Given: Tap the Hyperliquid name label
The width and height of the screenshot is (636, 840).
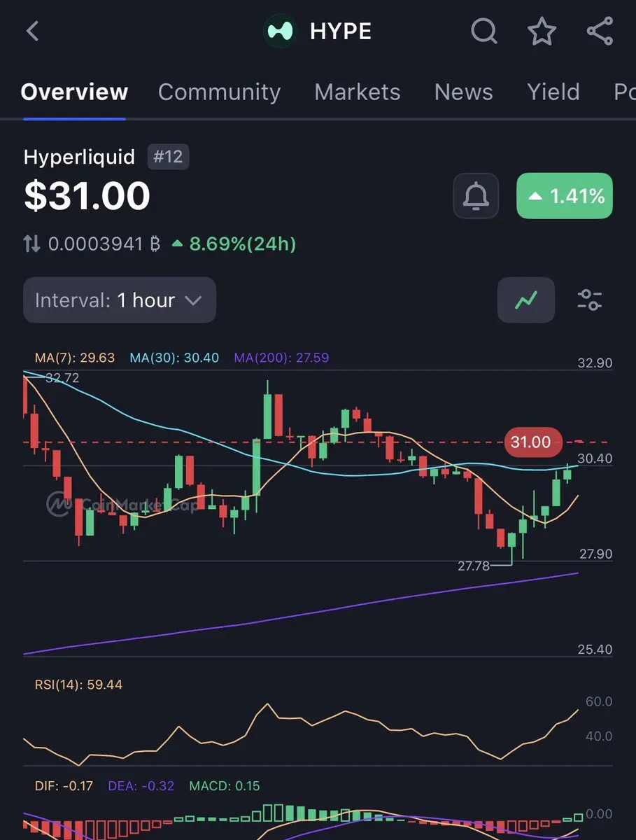Looking at the screenshot, I should point(79,157).
